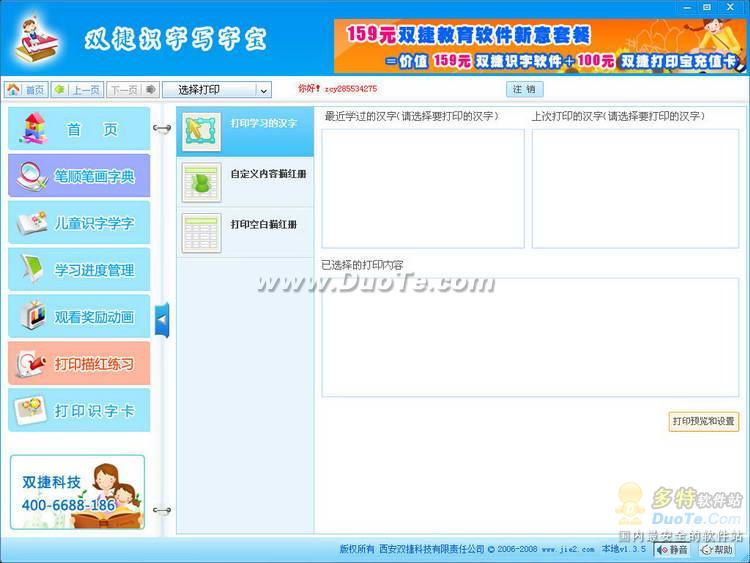
Task: Open 打印识字卡 section
Action: click(79, 410)
